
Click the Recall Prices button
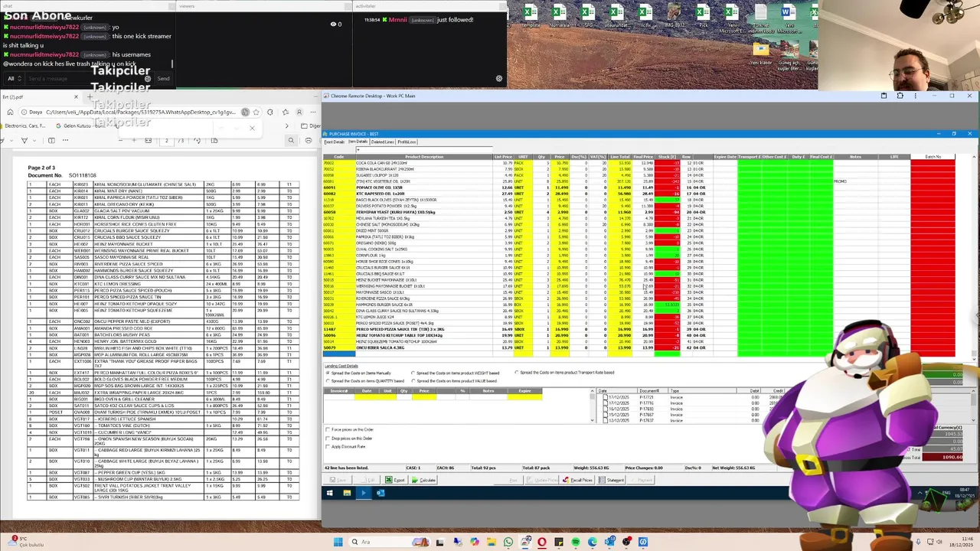coord(577,480)
